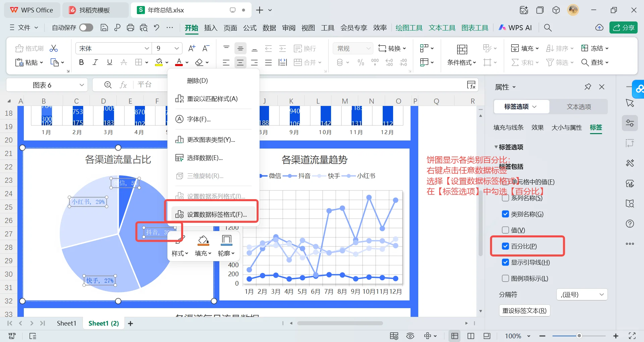Image resolution: width=644 pixels, height=342 pixels.
Task: Open the 分隔符 separator dropdown
Action: [581, 294]
